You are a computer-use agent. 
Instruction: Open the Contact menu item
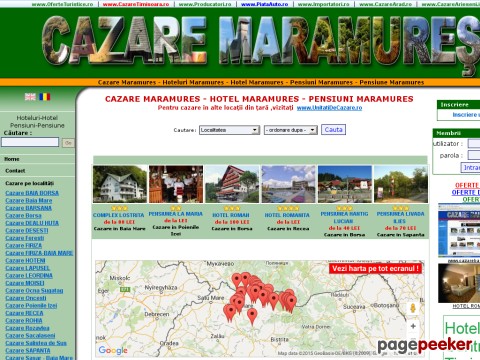[15, 171]
